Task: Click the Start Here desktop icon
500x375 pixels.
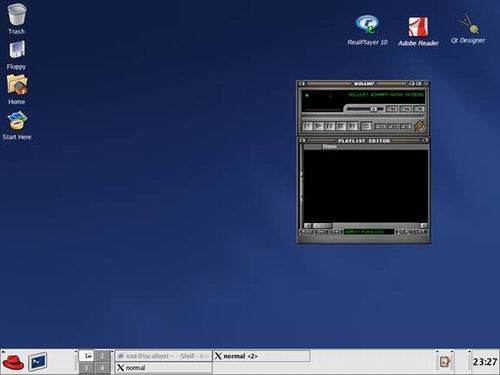Action: (x=17, y=126)
